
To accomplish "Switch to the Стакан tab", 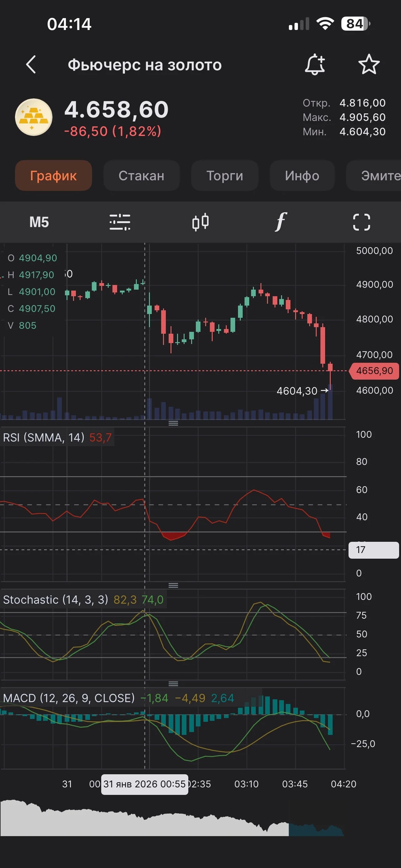I will click(141, 176).
